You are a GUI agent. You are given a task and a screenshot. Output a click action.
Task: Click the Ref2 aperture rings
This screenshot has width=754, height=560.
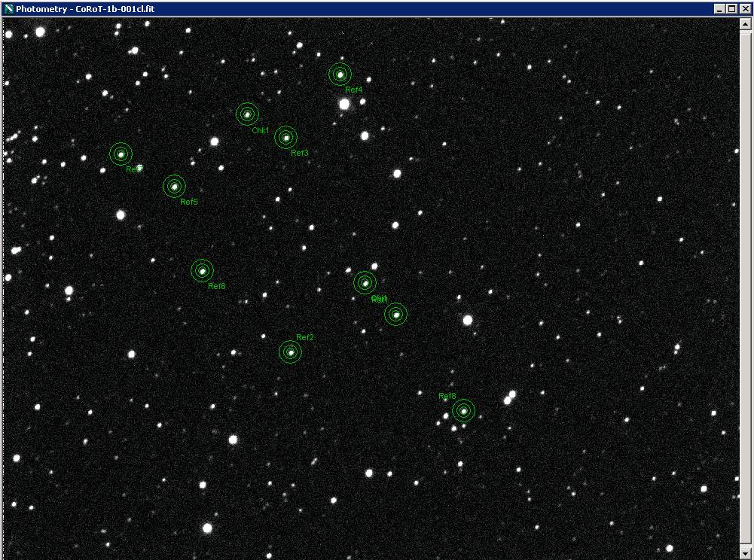(x=290, y=352)
